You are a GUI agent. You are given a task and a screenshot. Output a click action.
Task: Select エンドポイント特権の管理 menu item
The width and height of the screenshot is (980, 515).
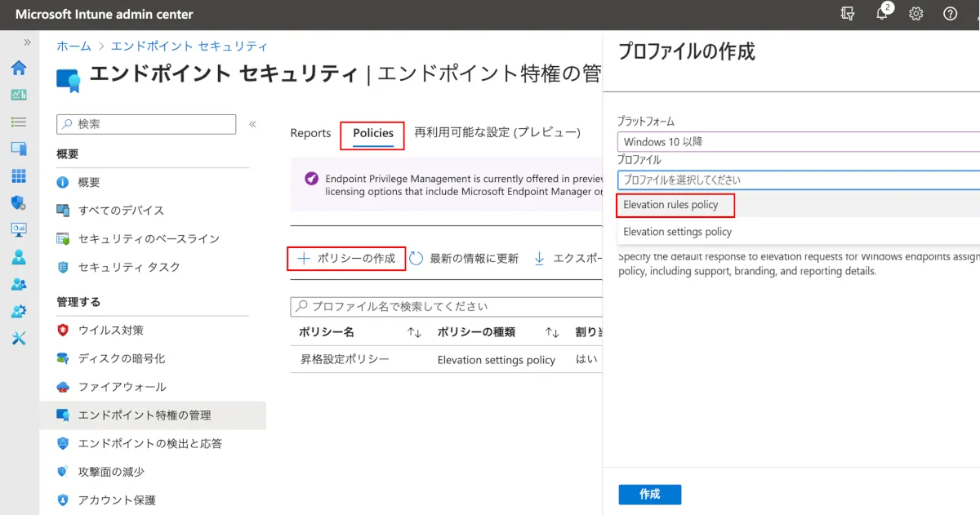pos(153,415)
